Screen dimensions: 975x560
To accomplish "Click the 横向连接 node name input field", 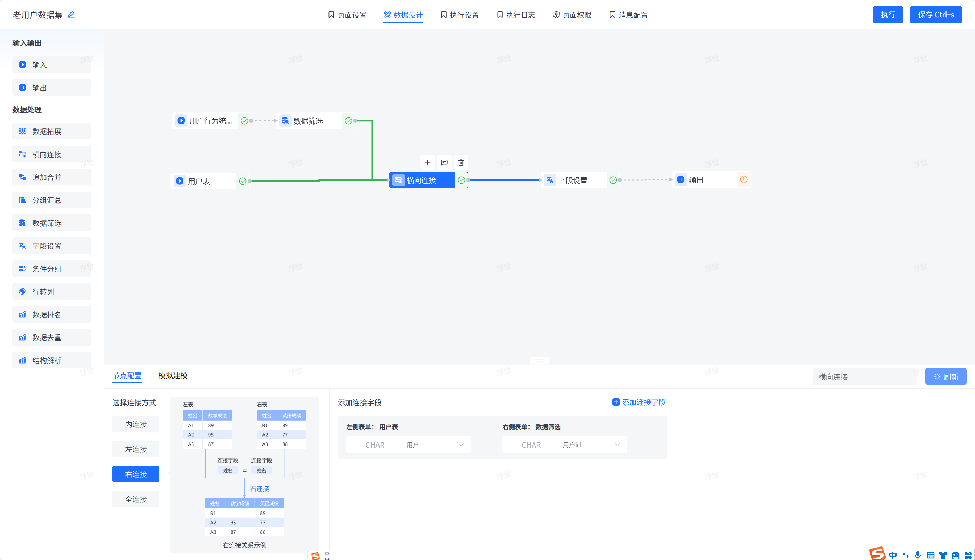I will (864, 376).
